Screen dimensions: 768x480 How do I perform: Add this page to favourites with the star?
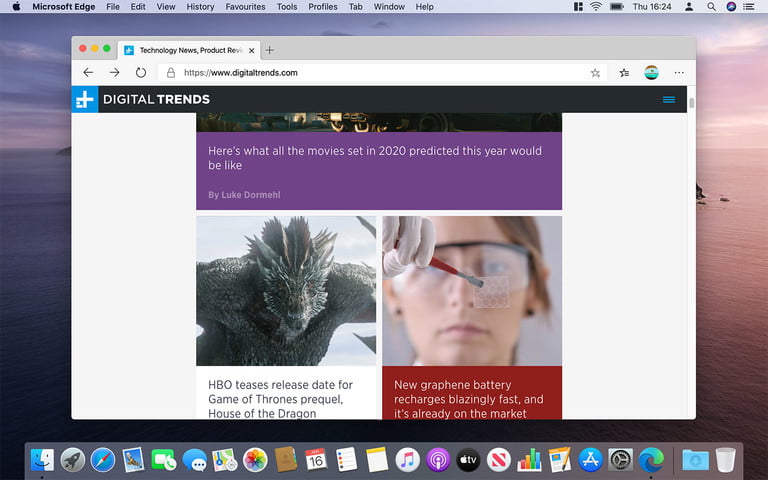point(595,73)
